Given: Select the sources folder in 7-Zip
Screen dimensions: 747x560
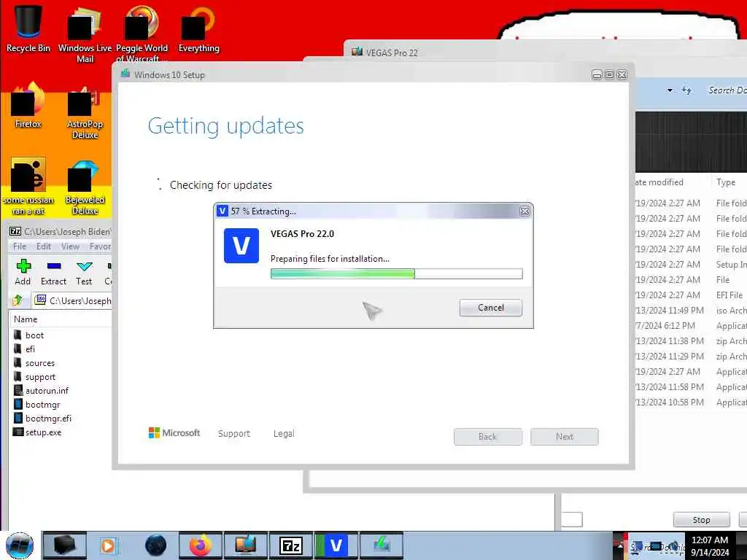Looking at the screenshot, I should coord(40,363).
